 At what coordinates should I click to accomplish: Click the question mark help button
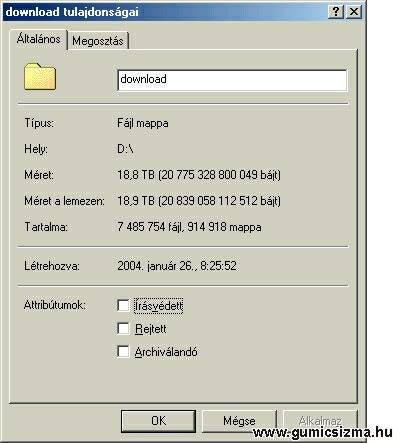[336, 12]
